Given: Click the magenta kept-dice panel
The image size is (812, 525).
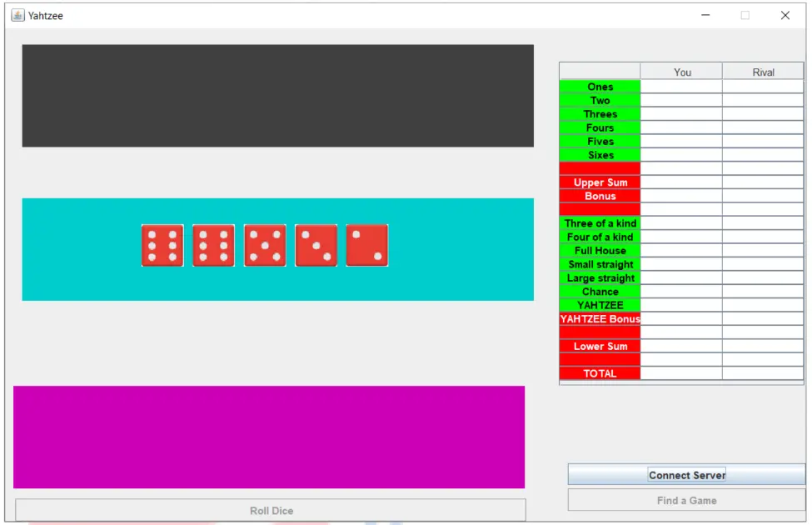Looking at the screenshot, I should (269, 437).
